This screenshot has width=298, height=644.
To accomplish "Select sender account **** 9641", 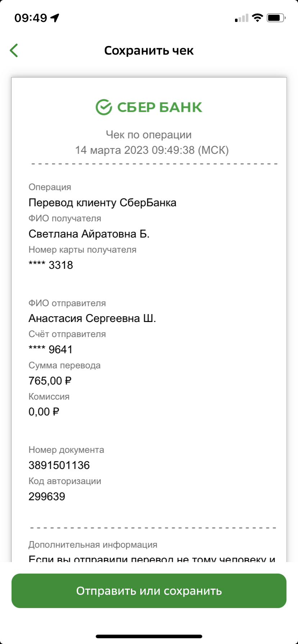I will click(51, 350).
